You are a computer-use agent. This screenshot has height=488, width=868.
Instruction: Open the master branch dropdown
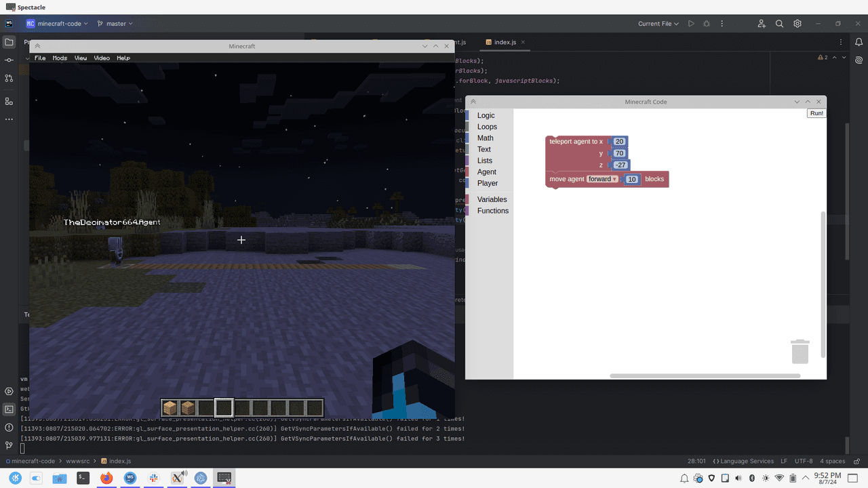click(x=115, y=24)
